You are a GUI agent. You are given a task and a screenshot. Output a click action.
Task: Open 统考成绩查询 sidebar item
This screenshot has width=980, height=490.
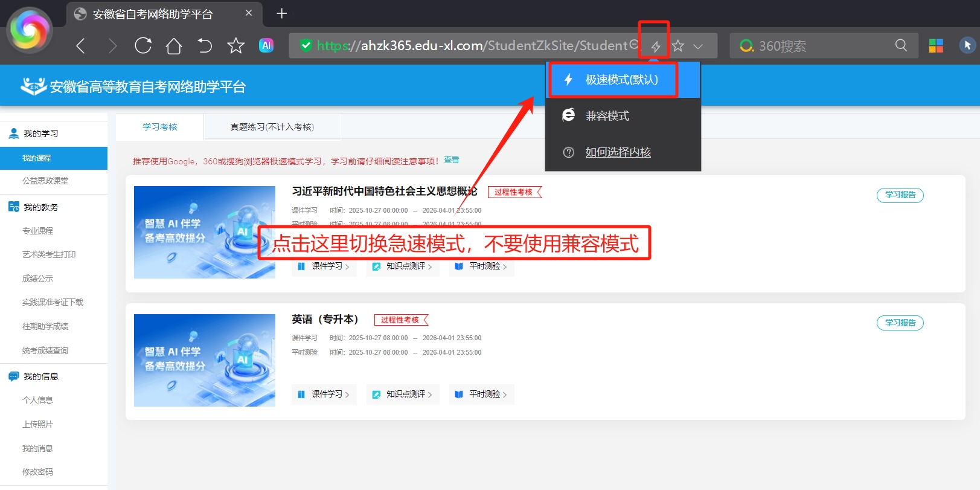tap(45, 350)
